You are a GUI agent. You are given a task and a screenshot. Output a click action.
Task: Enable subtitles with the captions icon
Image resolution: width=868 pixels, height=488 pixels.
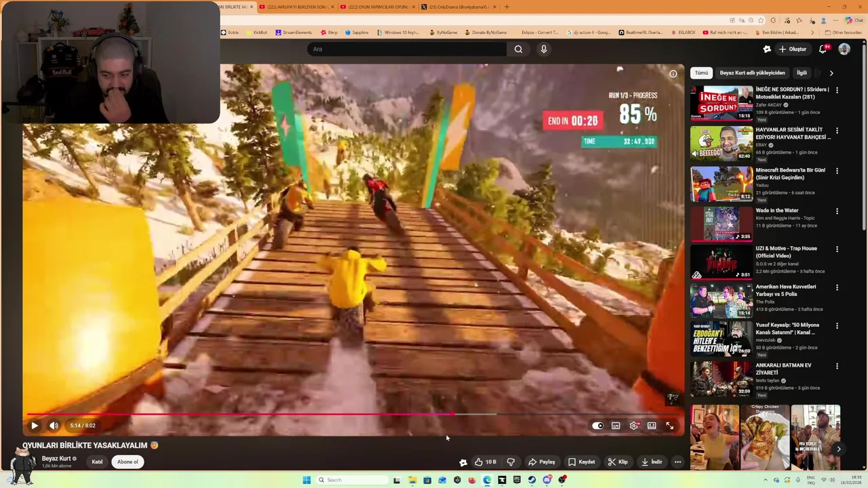tap(616, 426)
